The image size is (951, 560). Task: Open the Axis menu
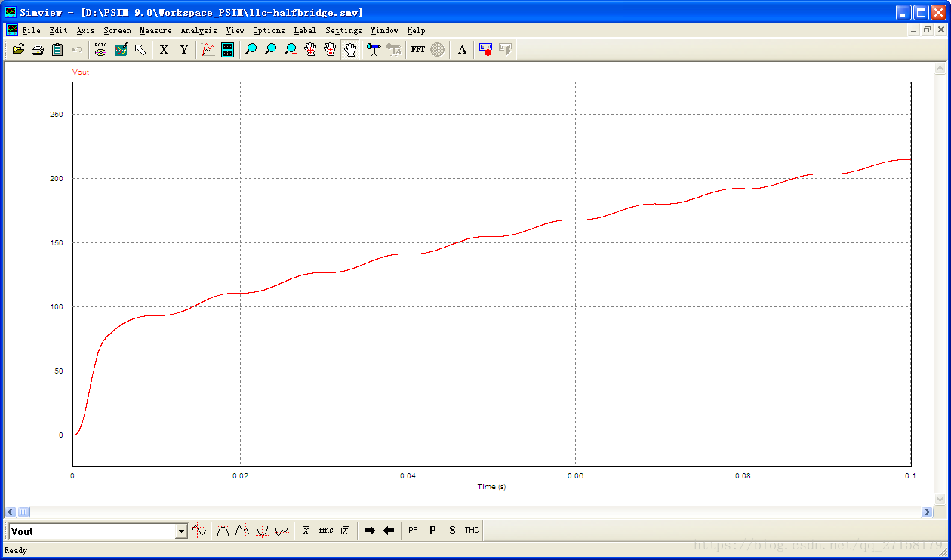[x=85, y=31]
